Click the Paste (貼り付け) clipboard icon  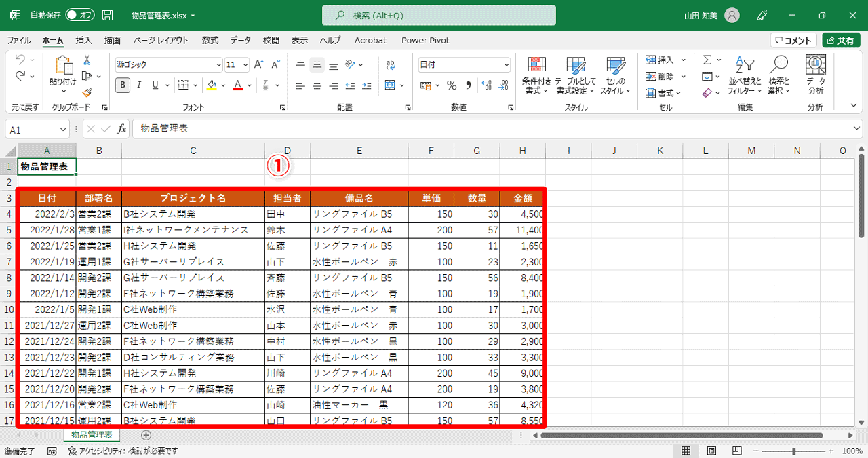63,66
